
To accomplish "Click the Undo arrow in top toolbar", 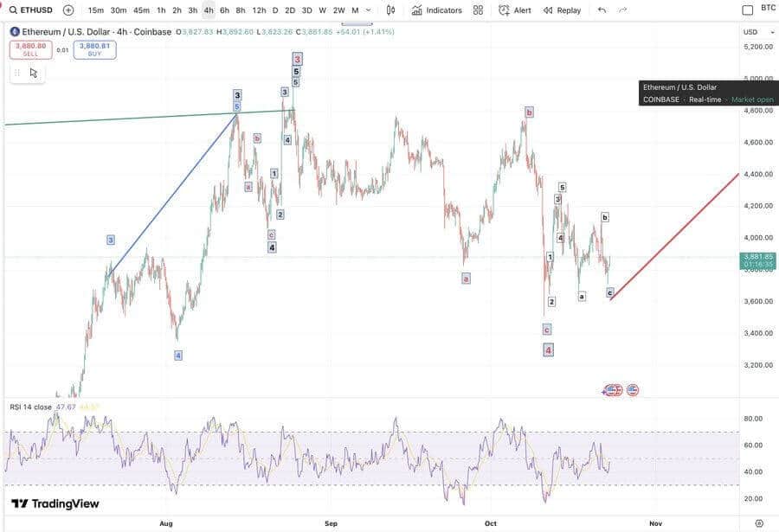I will [602, 10].
